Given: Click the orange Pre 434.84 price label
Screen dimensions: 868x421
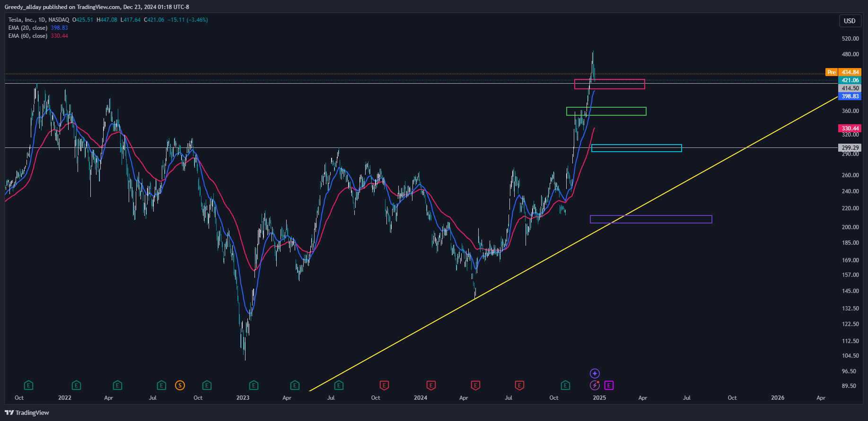Looking at the screenshot, I should point(843,72).
